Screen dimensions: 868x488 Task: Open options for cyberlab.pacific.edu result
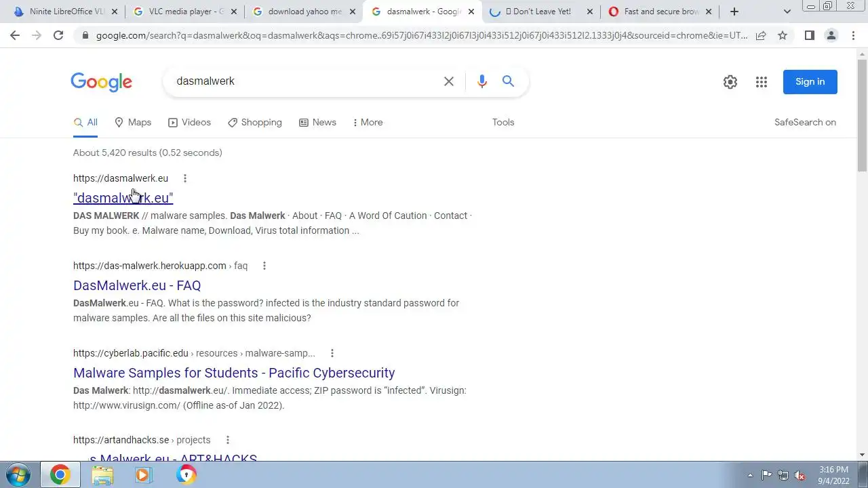[332, 353]
